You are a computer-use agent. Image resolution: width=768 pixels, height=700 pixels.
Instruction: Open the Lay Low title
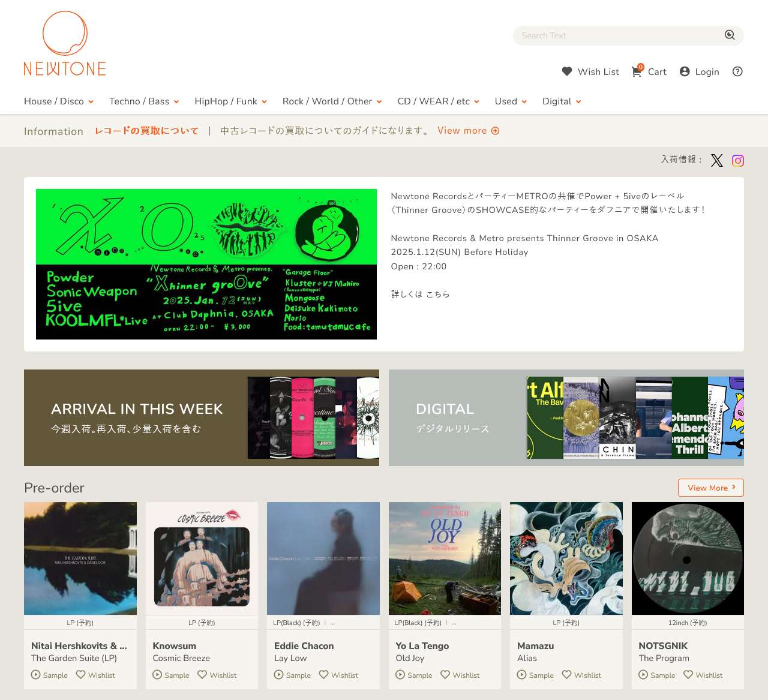[x=290, y=658]
